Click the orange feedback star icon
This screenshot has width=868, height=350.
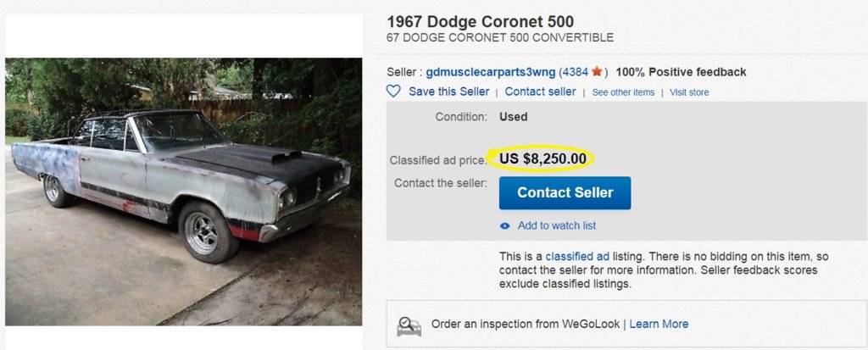pos(597,72)
